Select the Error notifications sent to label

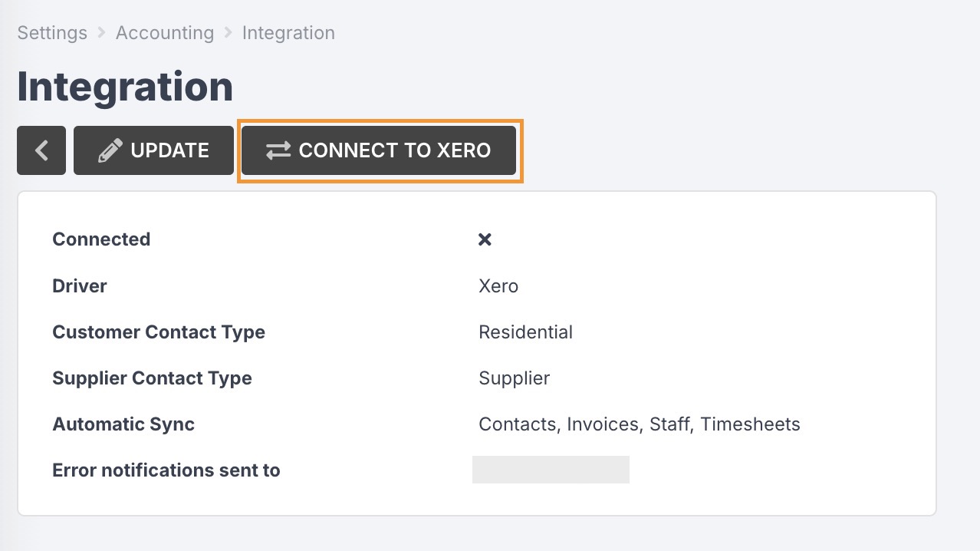tap(166, 470)
